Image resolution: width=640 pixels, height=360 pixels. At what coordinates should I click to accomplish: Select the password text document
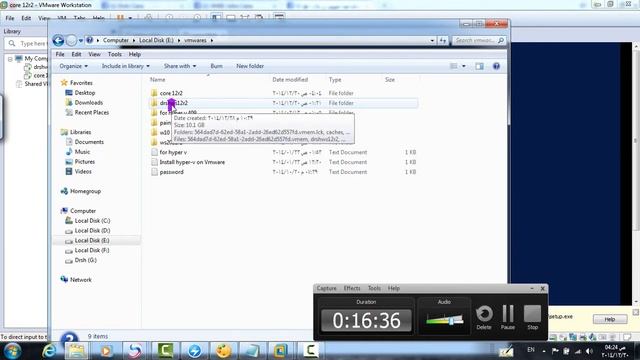[171, 172]
